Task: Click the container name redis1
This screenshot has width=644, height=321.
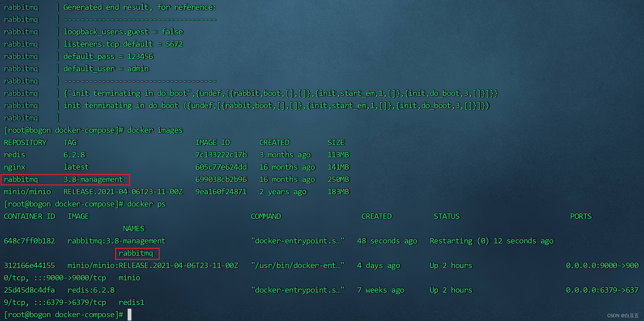Action: tap(132, 302)
